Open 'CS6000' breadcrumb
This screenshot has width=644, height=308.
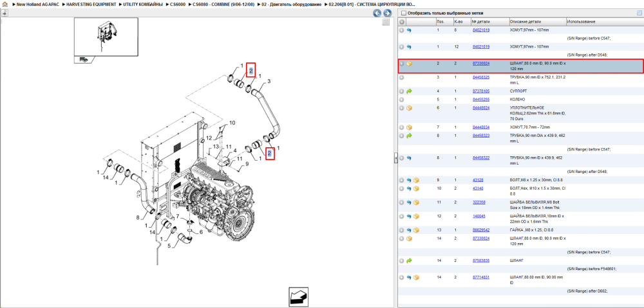click(x=178, y=4)
